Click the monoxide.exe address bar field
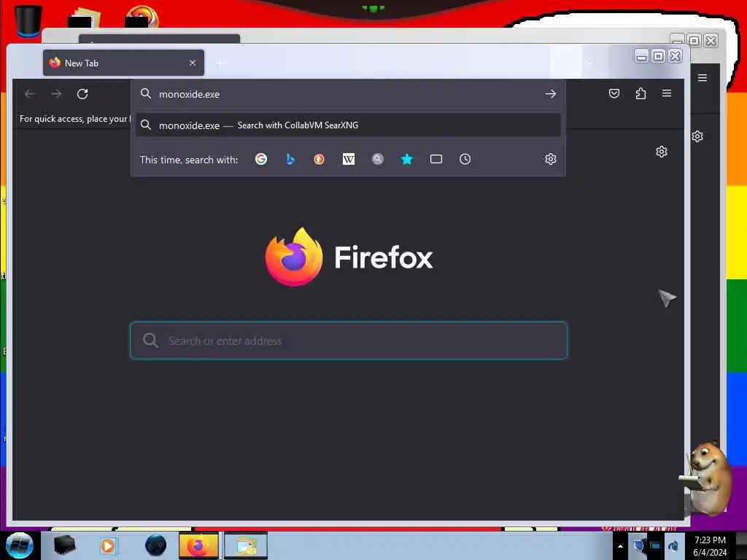 [x=348, y=94]
